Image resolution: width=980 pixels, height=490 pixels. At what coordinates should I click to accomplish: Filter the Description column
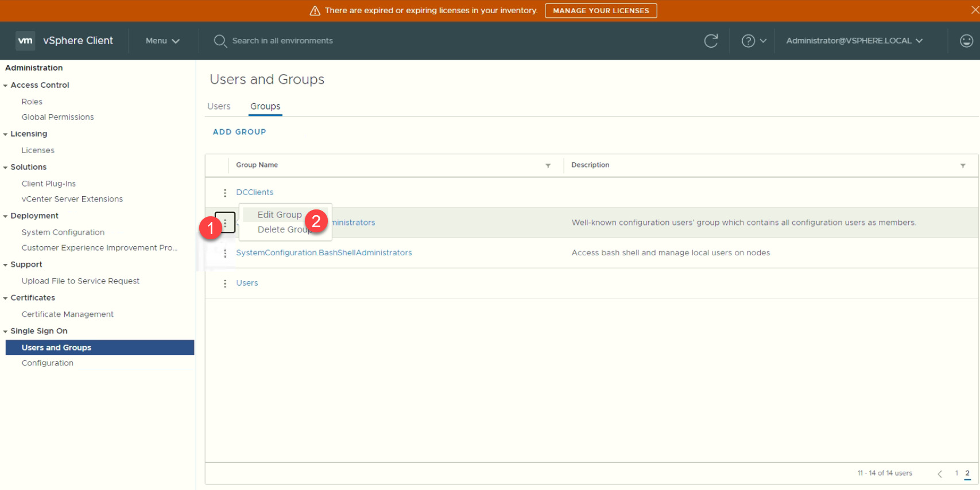click(963, 165)
